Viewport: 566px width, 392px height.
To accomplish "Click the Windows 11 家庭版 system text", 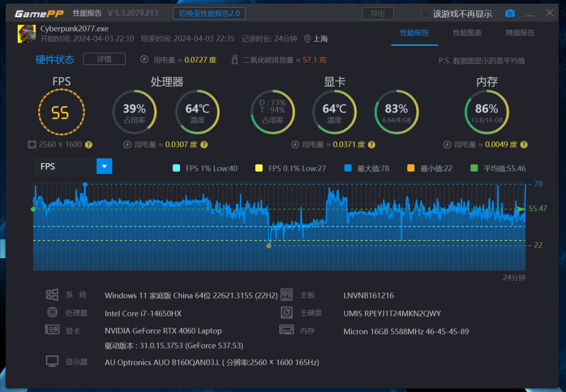I will [191, 295].
